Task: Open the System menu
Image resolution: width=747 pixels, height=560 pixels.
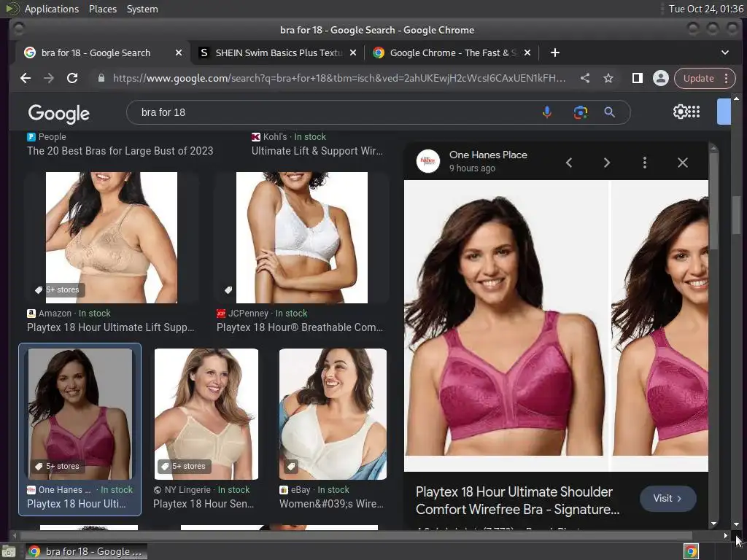Action: pyautogui.click(x=142, y=9)
